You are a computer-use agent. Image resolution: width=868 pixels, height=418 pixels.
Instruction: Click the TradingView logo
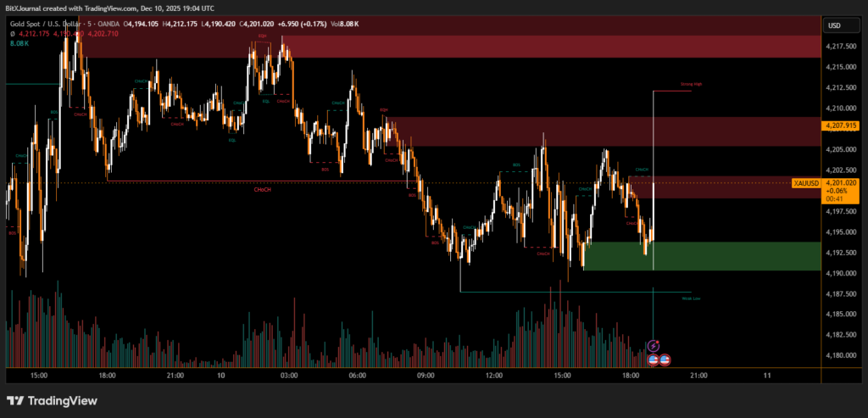(52, 400)
